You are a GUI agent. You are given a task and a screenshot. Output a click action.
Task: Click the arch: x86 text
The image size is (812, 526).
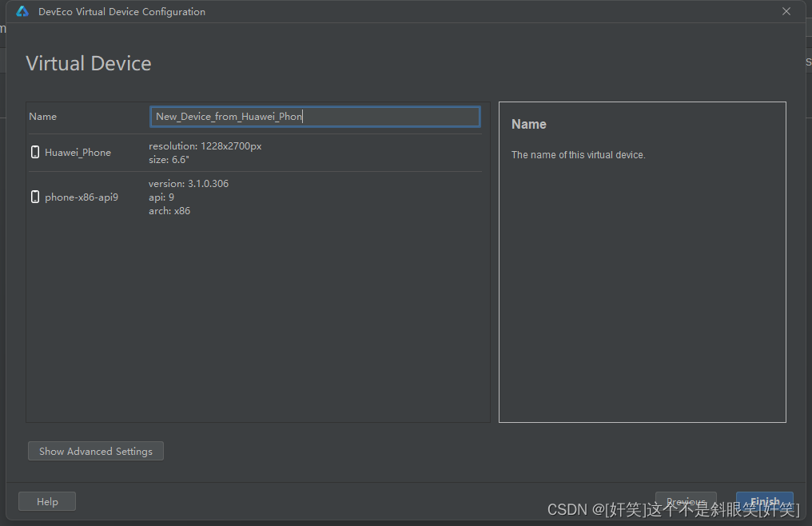coord(169,211)
